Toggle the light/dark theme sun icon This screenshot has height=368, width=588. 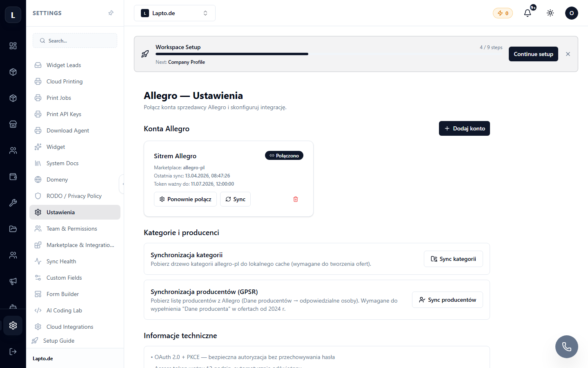click(550, 13)
